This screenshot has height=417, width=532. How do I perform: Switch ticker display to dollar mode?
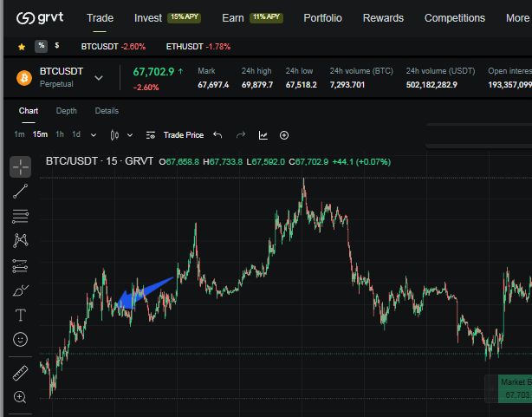(x=56, y=46)
